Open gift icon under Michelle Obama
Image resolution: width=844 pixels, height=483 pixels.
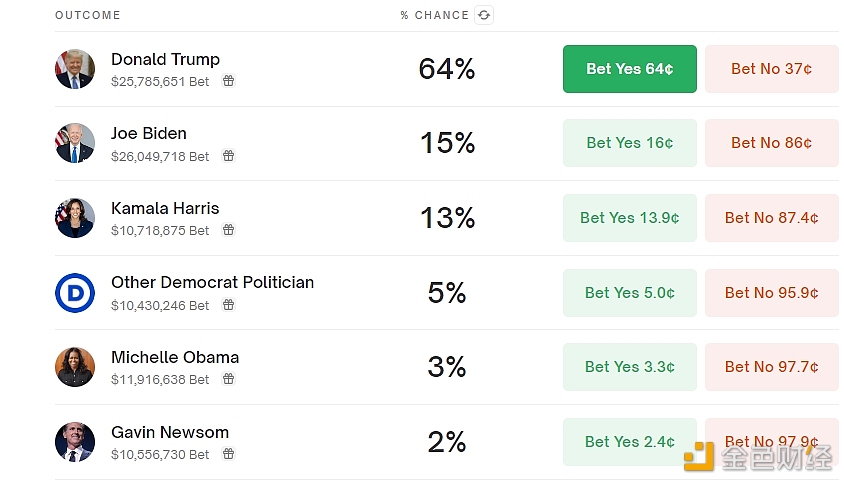[229, 379]
